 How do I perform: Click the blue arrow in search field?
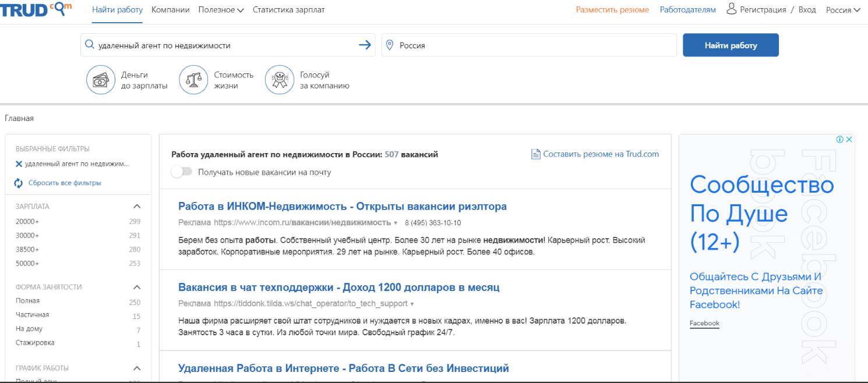coord(365,45)
